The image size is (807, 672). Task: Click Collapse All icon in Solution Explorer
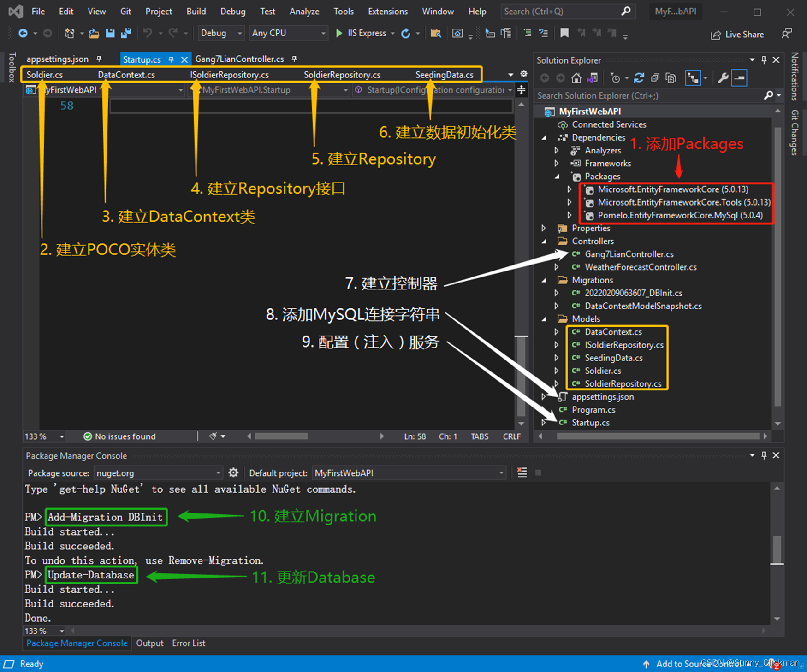point(655,78)
